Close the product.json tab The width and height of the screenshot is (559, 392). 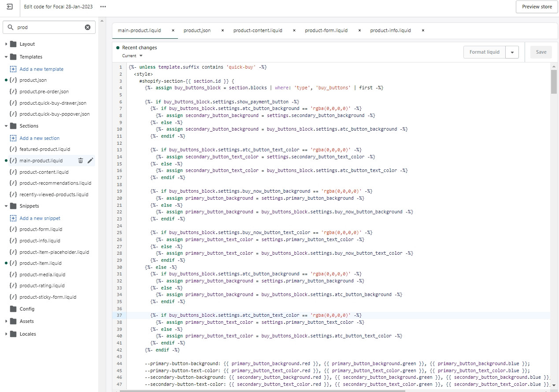click(x=222, y=30)
